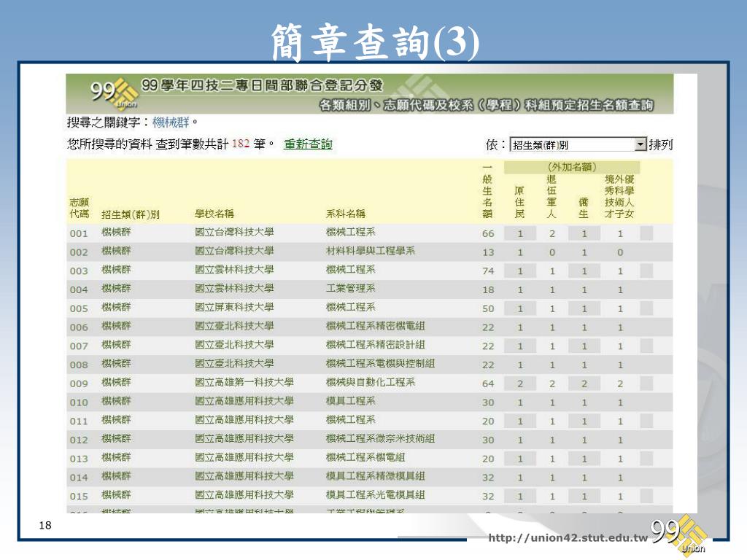Select code 007 in the table

tap(79, 346)
